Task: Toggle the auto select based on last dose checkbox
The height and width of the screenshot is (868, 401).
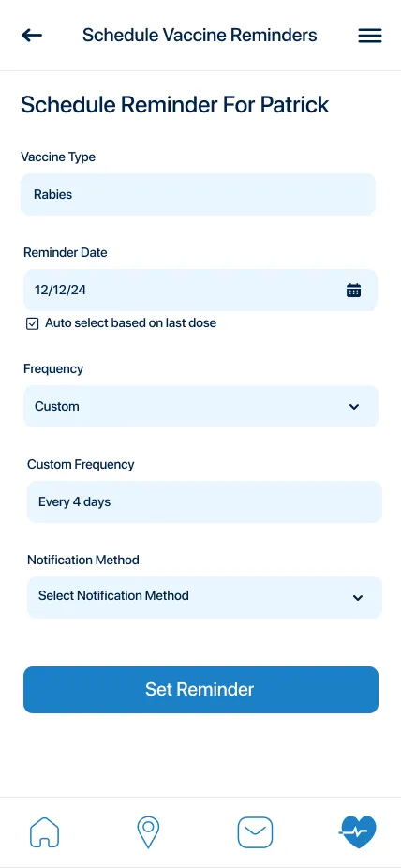Action: coord(33,323)
